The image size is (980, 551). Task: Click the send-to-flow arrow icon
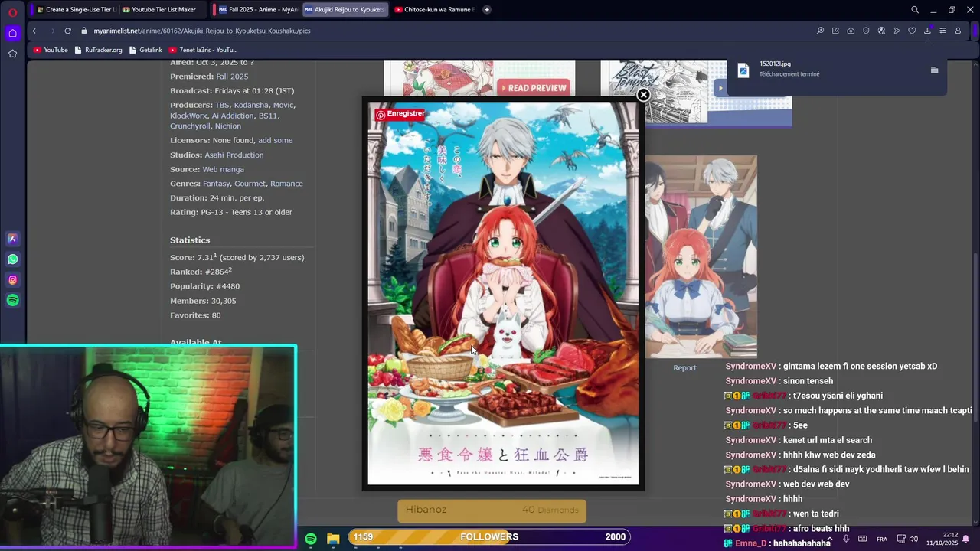click(897, 31)
